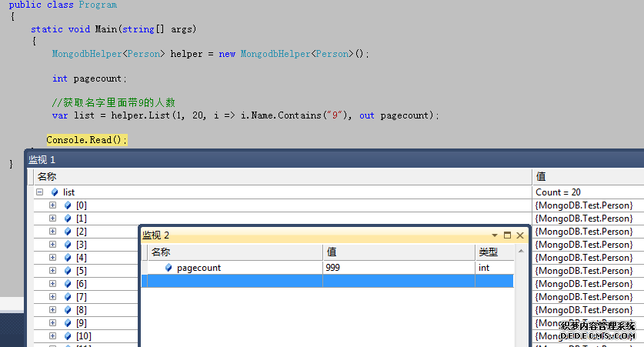Open the 监视 2 window position dropdown arrow
The image size is (644, 347).
(495, 235)
